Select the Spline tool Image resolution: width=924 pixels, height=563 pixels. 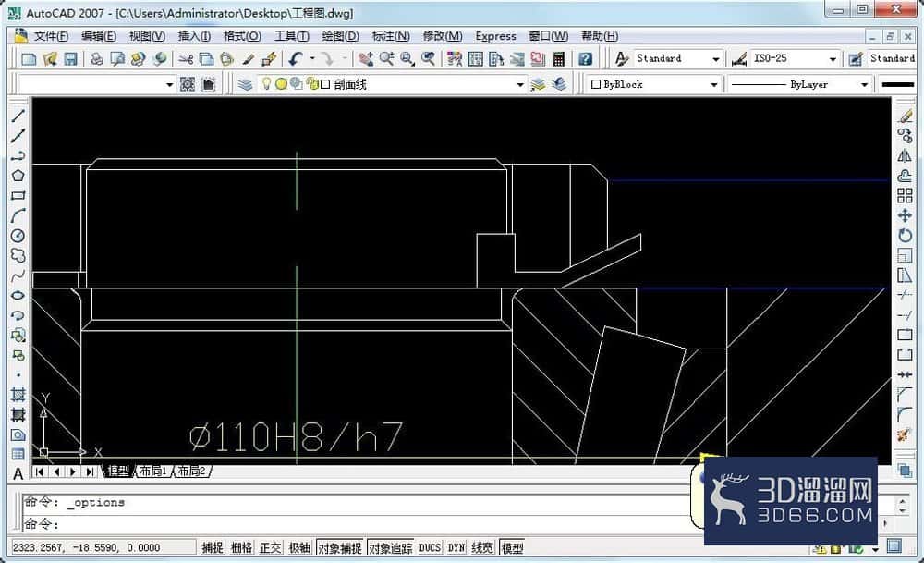(18, 275)
